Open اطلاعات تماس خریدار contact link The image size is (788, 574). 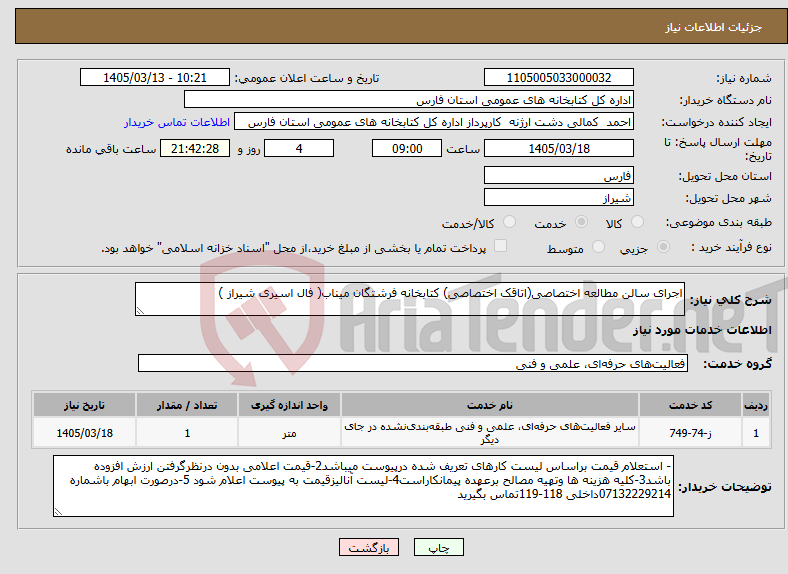[x=177, y=122]
